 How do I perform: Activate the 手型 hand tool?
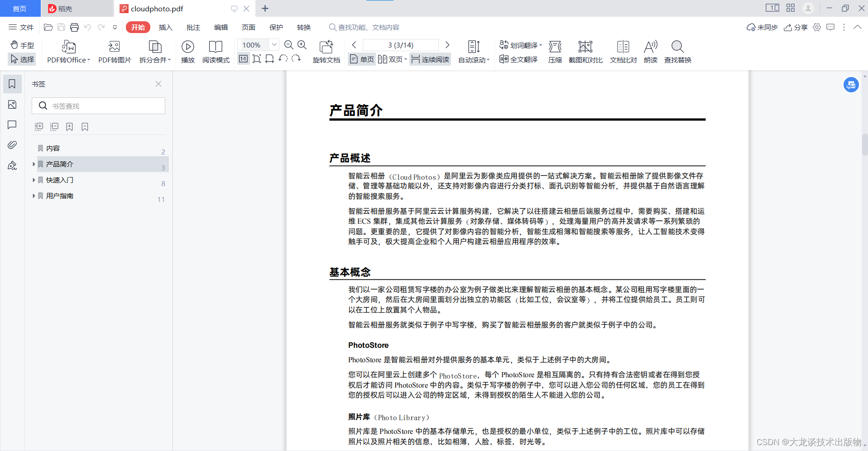tap(22, 45)
